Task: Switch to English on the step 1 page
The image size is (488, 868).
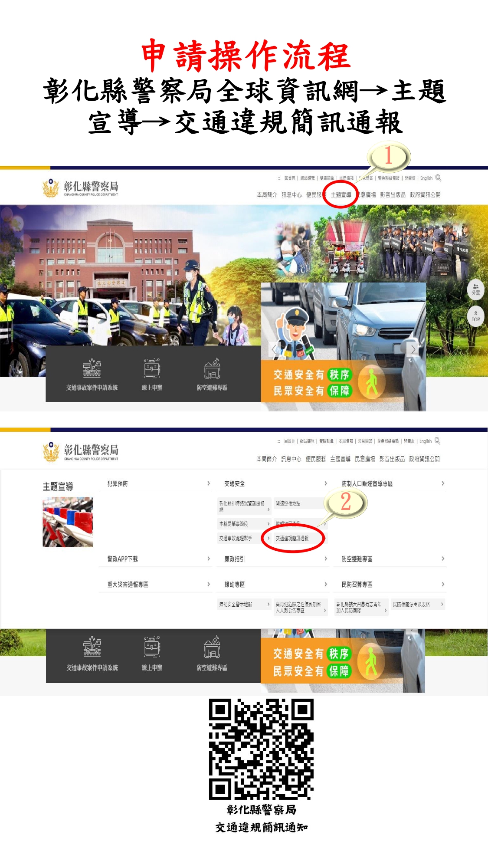Action: click(426, 178)
